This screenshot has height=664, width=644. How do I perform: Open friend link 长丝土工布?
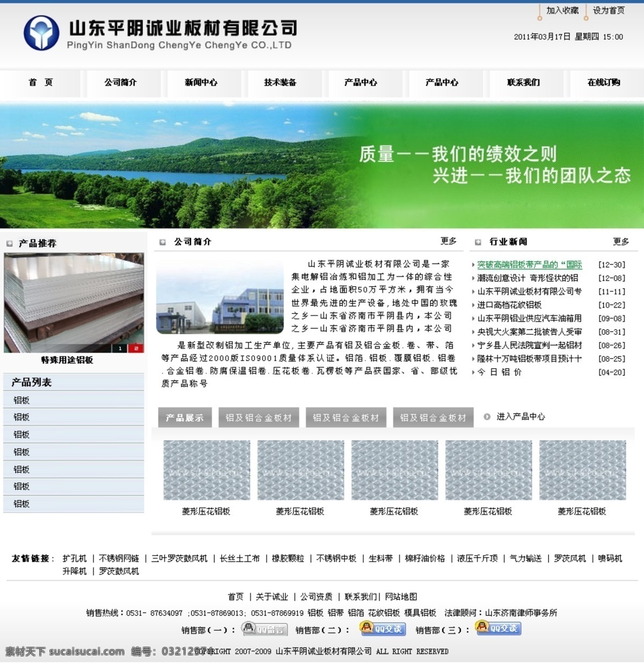239,558
